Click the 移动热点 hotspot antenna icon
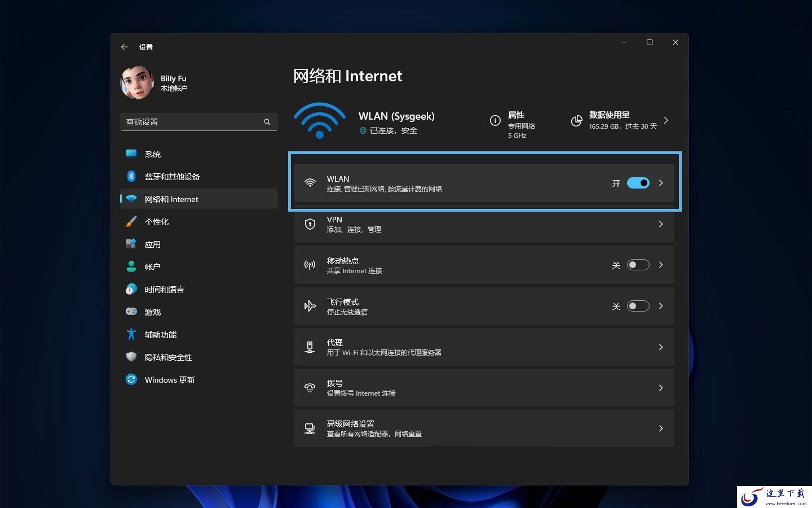 point(310,265)
